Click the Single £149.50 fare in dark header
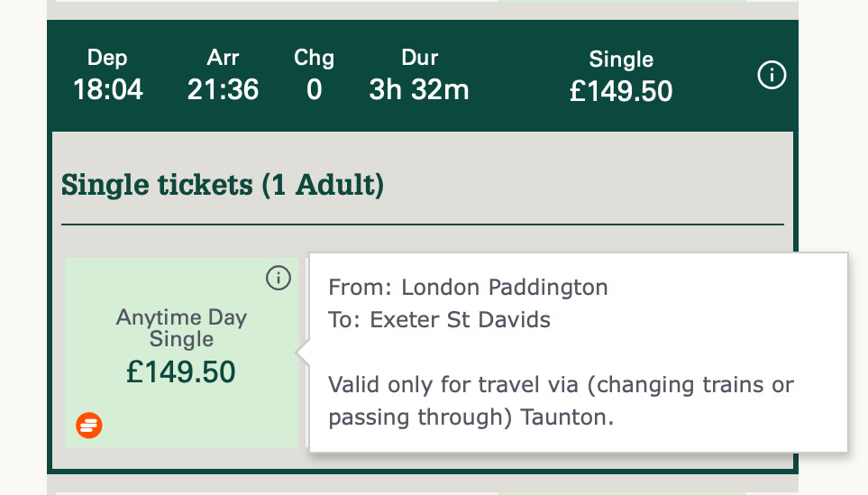The image size is (868, 495). 621,91
